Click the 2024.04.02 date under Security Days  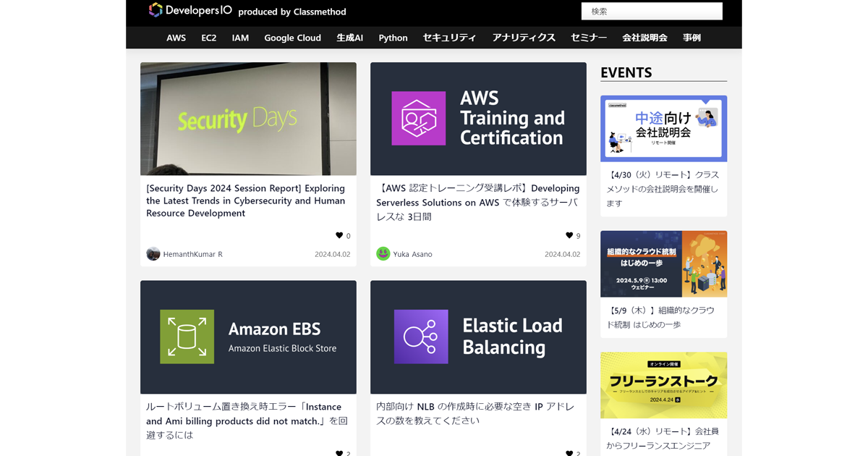coord(332,254)
